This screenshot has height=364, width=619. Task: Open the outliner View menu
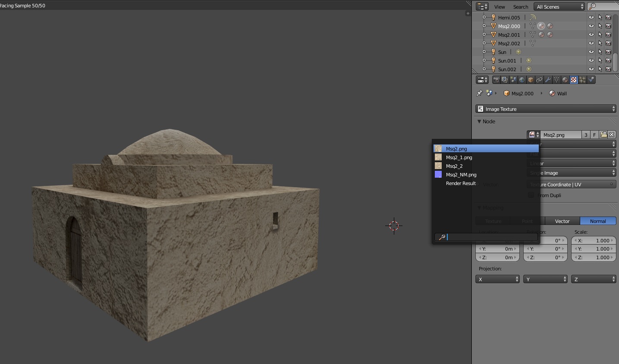tap(500, 7)
